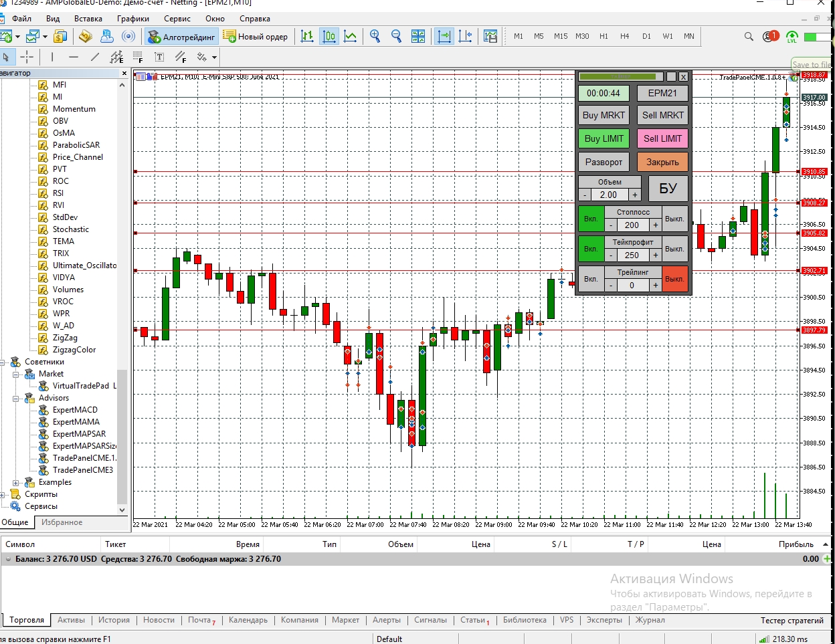Select the Fibonacci retracement tool
This screenshot has height=644, width=835.
138,57
